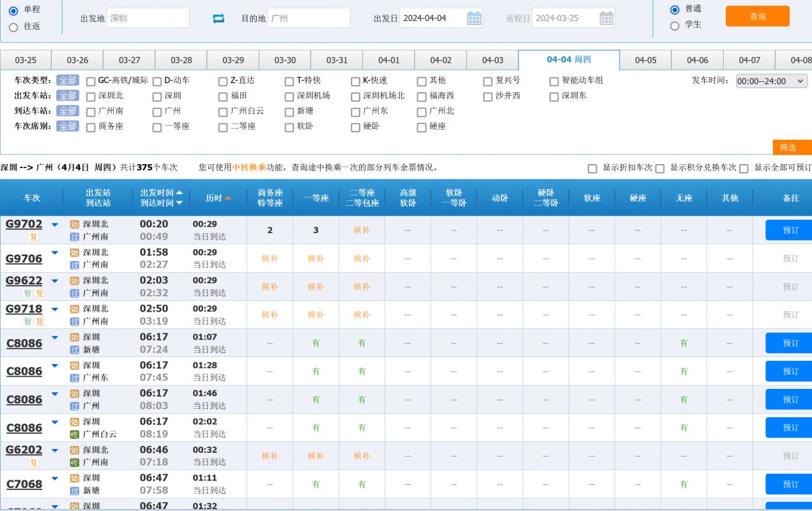
Task: Click the orange 筛选 filter control
Action: (x=792, y=147)
